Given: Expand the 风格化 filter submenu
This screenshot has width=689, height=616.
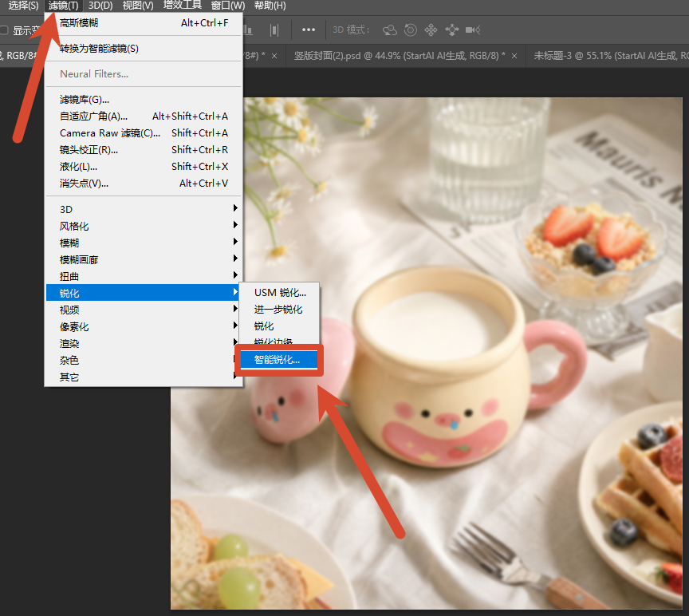Looking at the screenshot, I should 144,226.
